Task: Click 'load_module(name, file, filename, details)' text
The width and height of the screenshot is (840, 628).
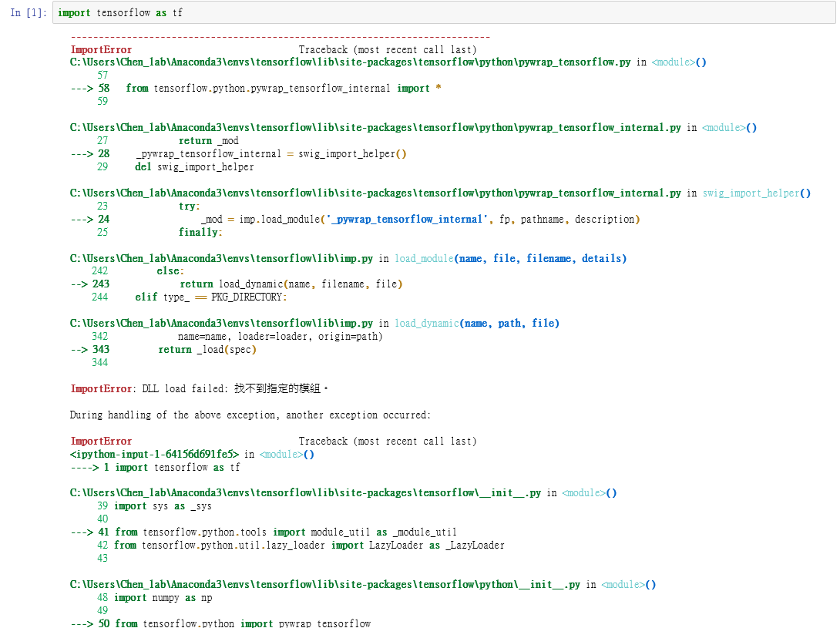Action: coord(510,258)
